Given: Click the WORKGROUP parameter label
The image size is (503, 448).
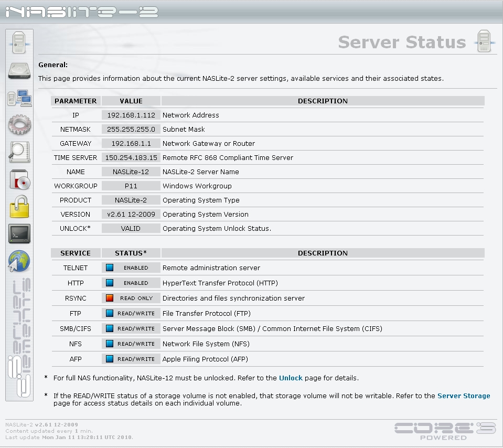Looking at the screenshot, I should point(76,186).
